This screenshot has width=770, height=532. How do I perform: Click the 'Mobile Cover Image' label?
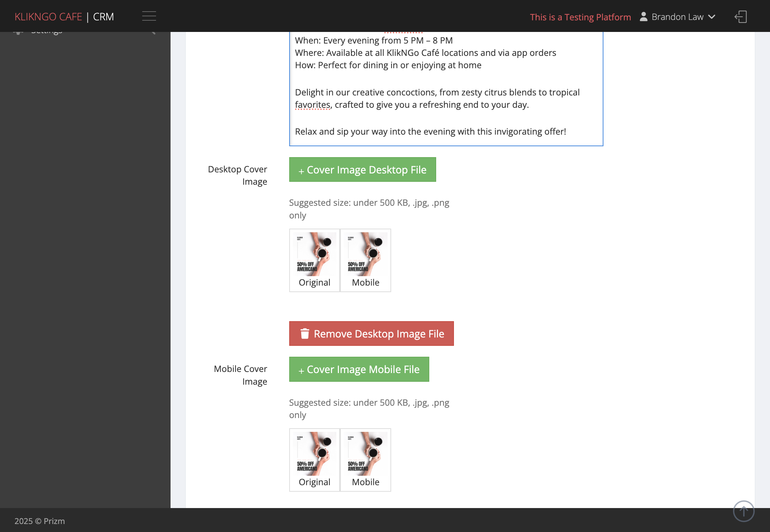click(x=240, y=375)
